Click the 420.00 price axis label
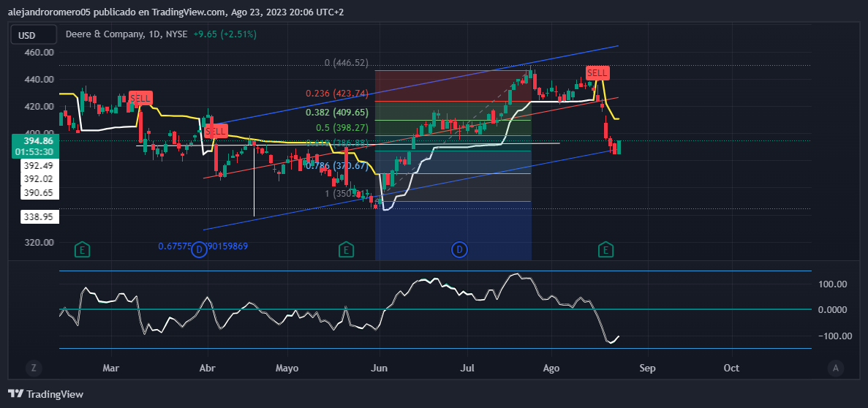Image resolution: width=868 pixels, height=408 pixels. click(x=39, y=106)
